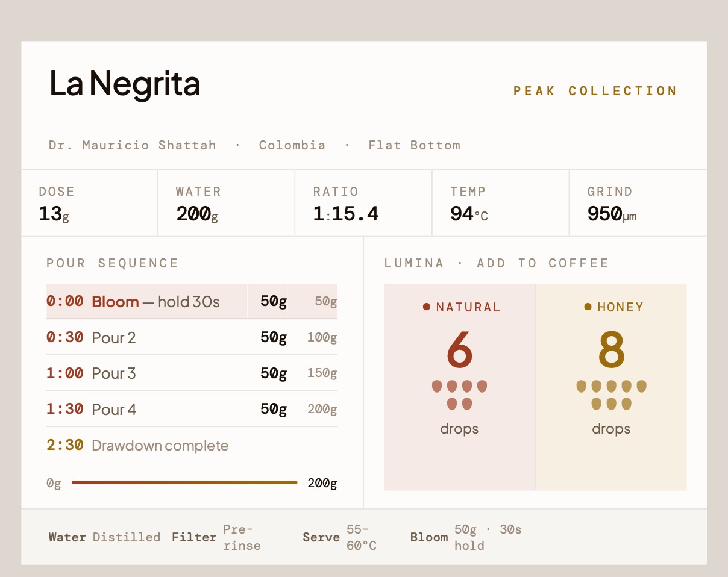Select the Dr. Mauricio Shattah producer text
This screenshot has width=728, height=577.
pos(133,145)
